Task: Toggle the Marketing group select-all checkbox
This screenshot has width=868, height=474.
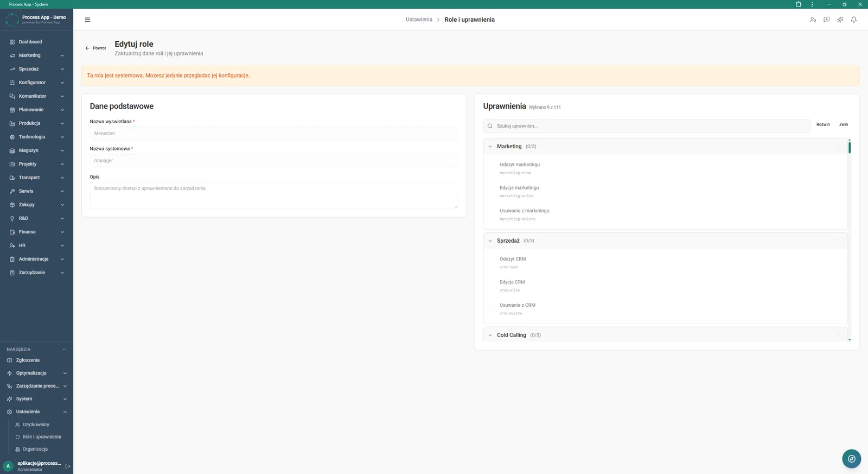Action: pos(840,146)
